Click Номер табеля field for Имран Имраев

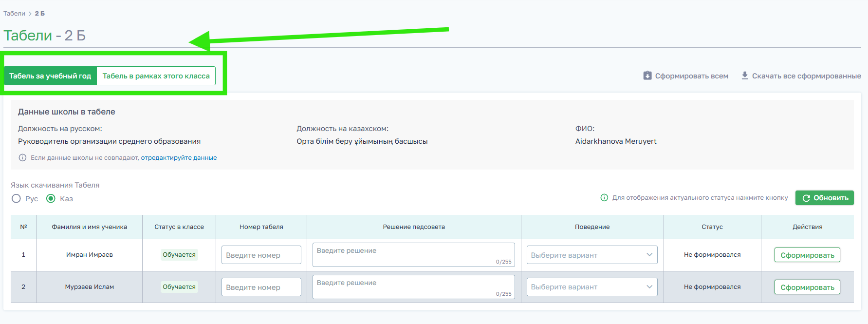click(261, 255)
